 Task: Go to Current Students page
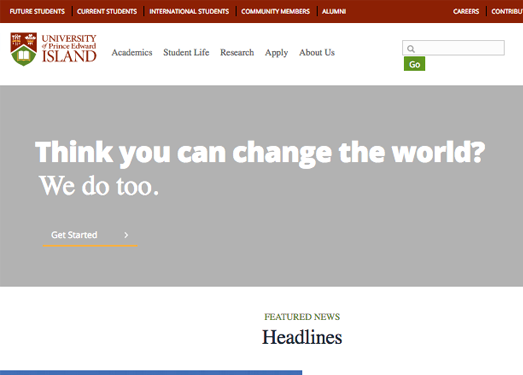coord(107,11)
